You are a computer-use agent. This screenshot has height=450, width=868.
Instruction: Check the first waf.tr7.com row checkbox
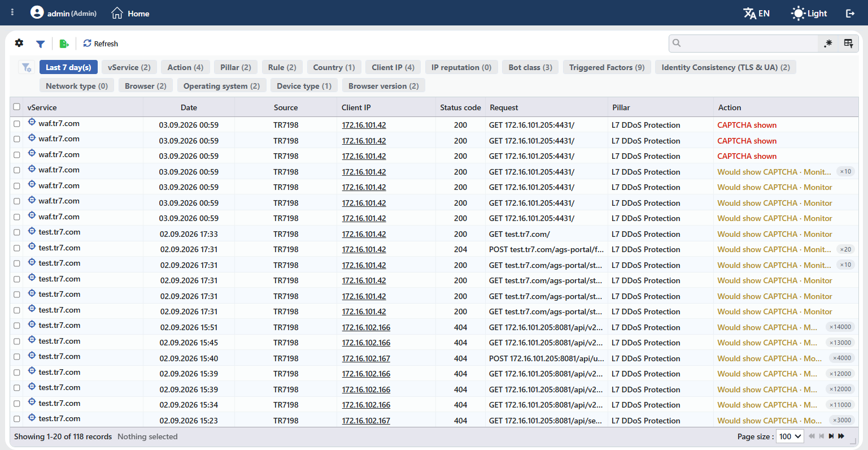17,124
